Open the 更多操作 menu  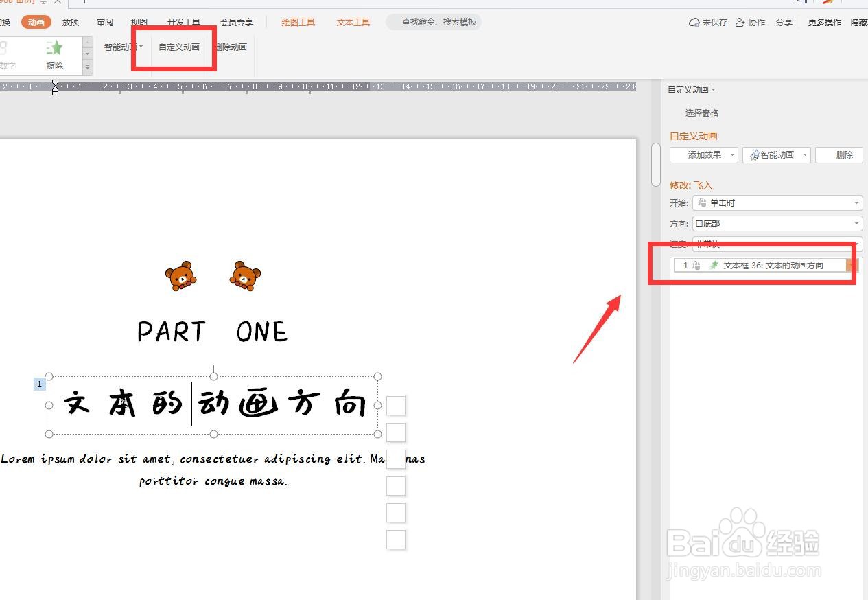tap(825, 23)
